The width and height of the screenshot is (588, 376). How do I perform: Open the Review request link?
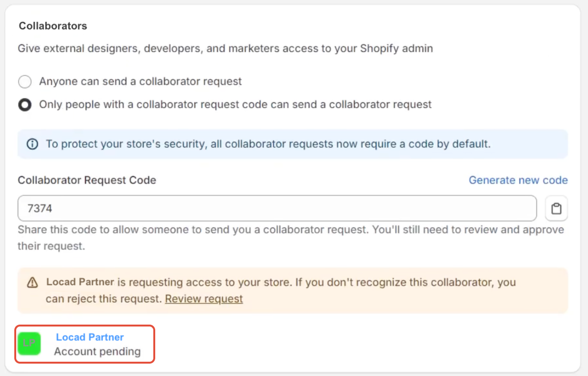point(204,299)
